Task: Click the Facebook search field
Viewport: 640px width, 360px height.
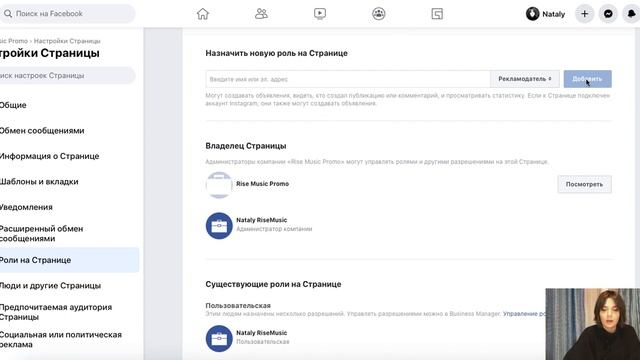Action: (67, 14)
